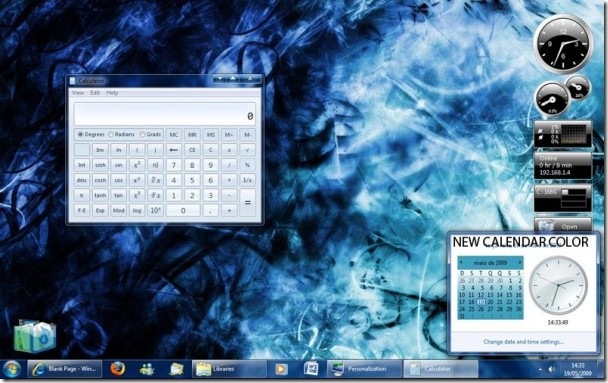Click the x squared key in Calculator
Viewport: 608px width, 383px height.
coord(137,165)
